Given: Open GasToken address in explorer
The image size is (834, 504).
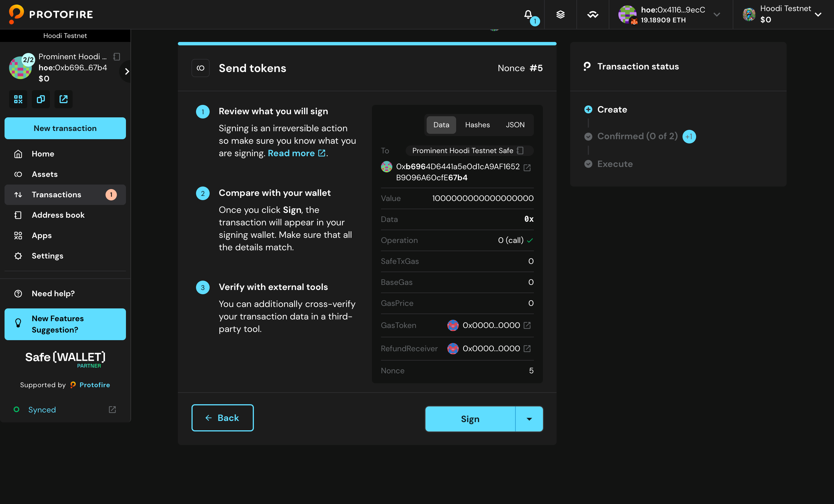Looking at the screenshot, I should pyautogui.click(x=527, y=325).
